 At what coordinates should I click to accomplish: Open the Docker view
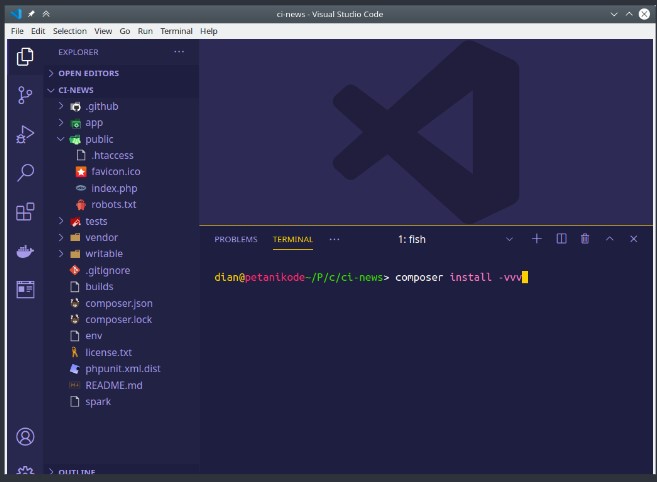25,251
